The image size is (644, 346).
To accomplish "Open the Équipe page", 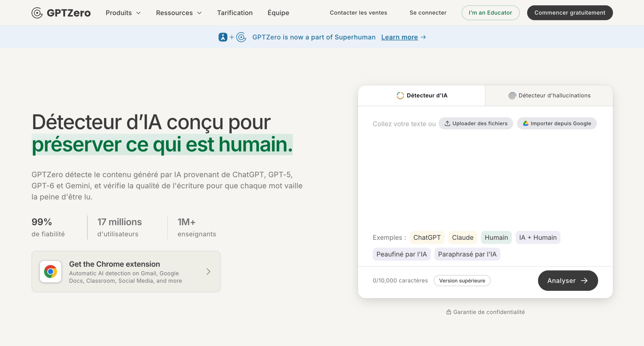I will (278, 13).
